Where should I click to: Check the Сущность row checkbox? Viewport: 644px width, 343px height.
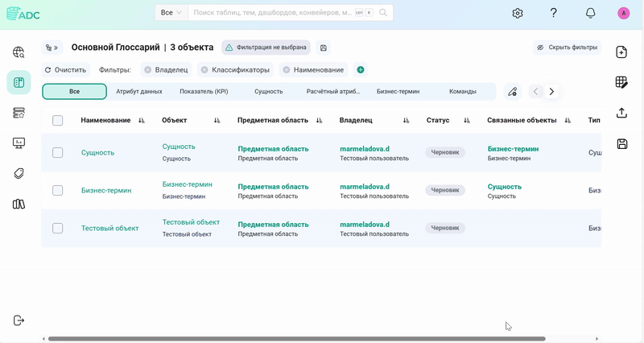(57, 152)
